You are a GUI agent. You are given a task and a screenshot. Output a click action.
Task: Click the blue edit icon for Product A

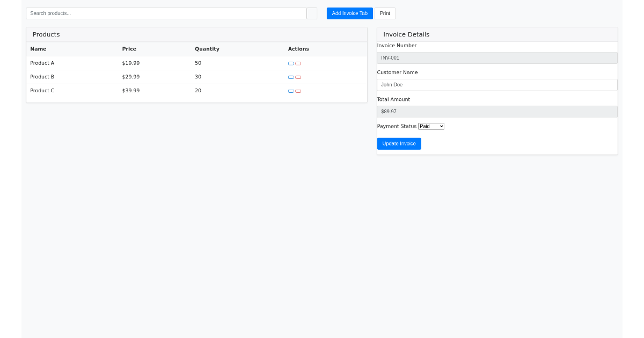[290, 63]
